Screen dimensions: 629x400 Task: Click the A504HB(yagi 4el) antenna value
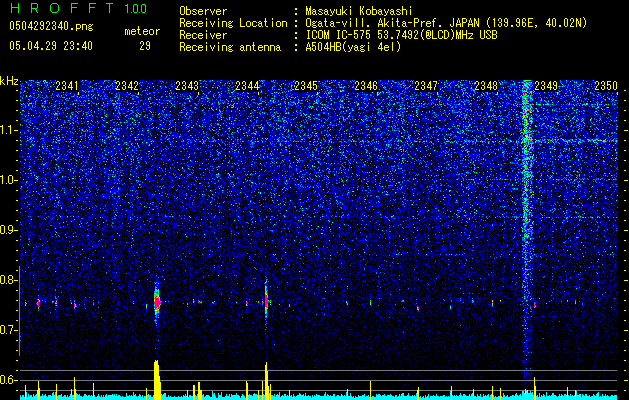353,47
